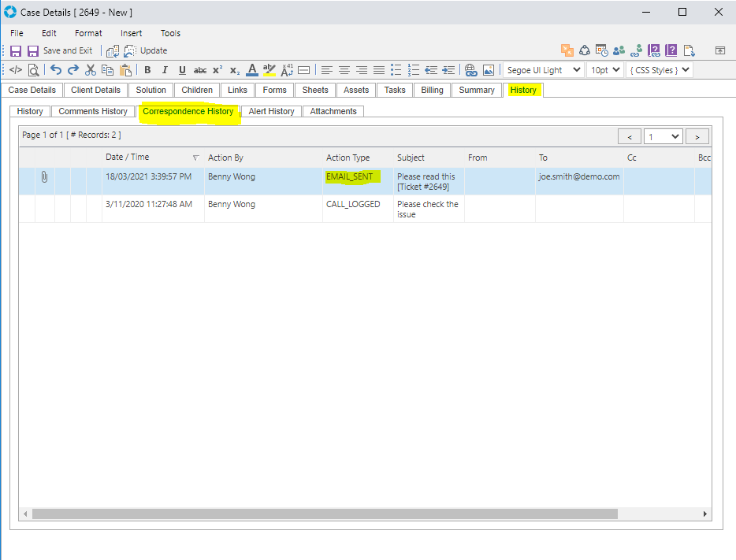This screenshot has width=736, height=560.
Task: Redo the last undone edit
Action: coord(73,70)
